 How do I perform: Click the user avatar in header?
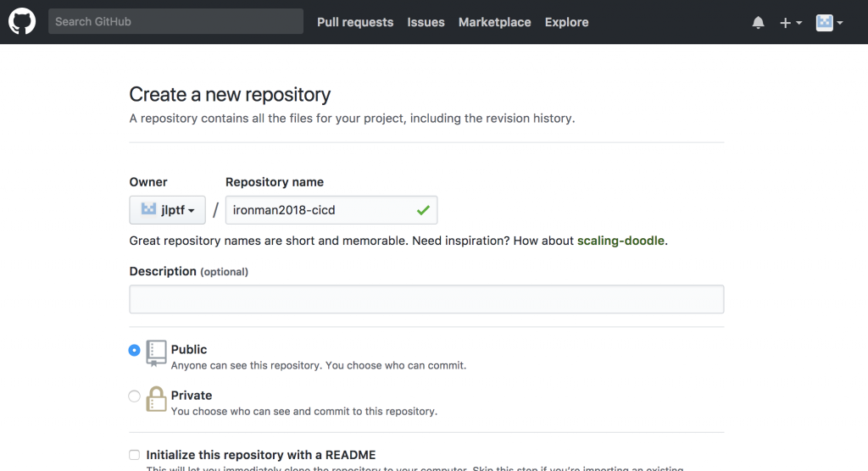pos(824,23)
